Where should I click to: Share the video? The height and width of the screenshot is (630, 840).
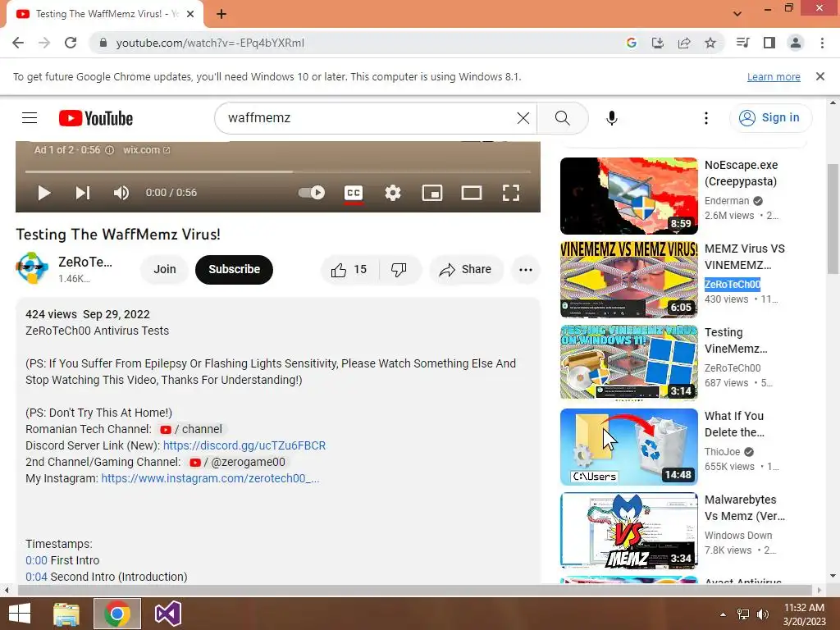466,269
